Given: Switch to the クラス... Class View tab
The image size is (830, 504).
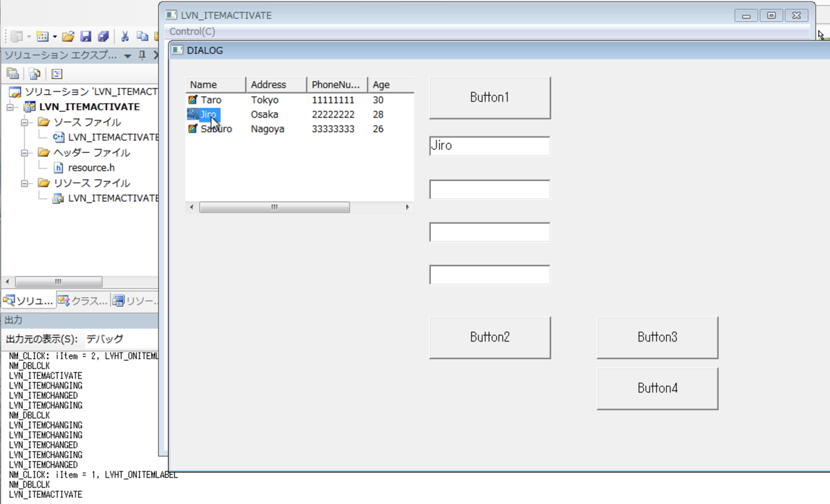Looking at the screenshot, I should tap(83, 301).
